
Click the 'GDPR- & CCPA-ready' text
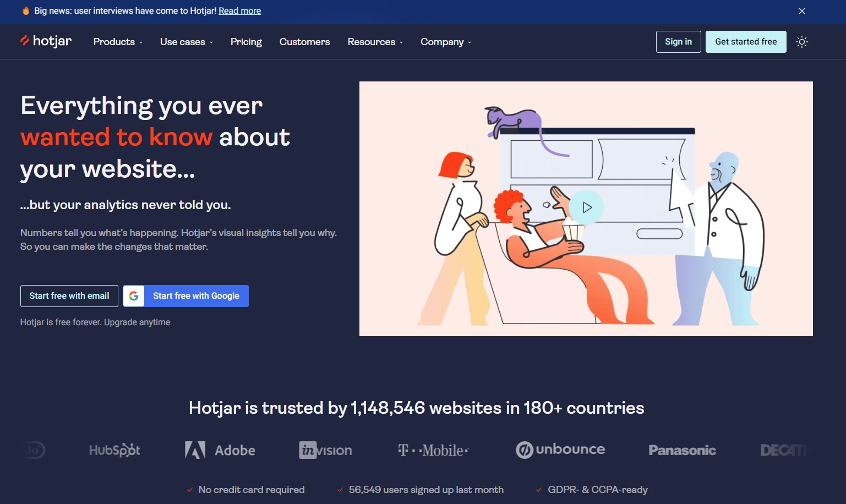pyautogui.click(x=598, y=490)
